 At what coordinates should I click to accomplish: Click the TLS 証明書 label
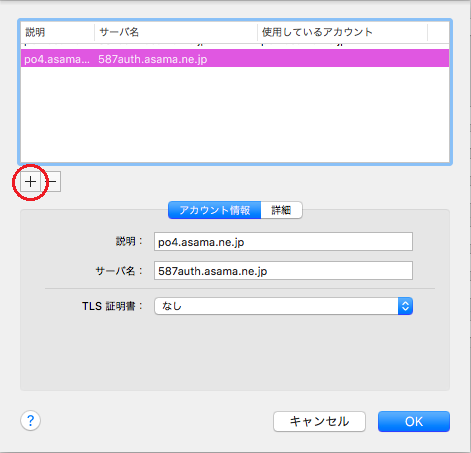coord(112,306)
